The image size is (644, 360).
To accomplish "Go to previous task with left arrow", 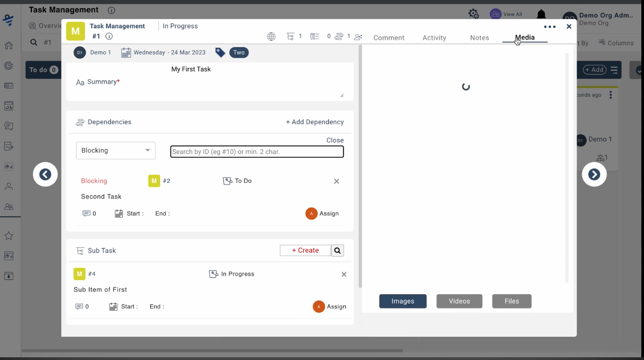I will pos(45,175).
